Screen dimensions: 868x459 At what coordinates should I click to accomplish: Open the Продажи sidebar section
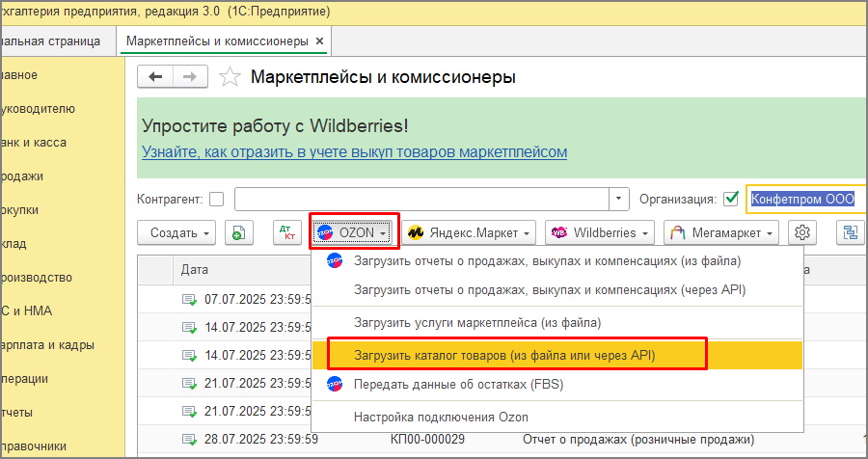pyautogui.click(x=21, y=176)
